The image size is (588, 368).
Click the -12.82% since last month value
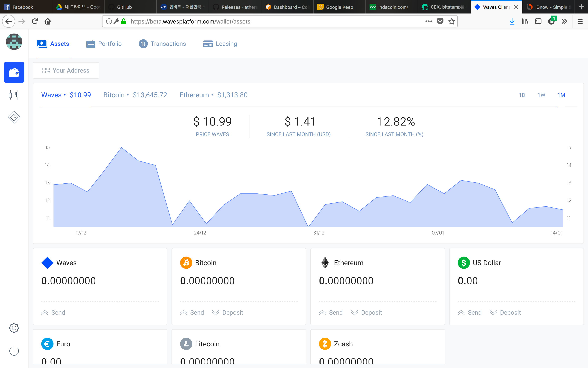tap(394, 121)
